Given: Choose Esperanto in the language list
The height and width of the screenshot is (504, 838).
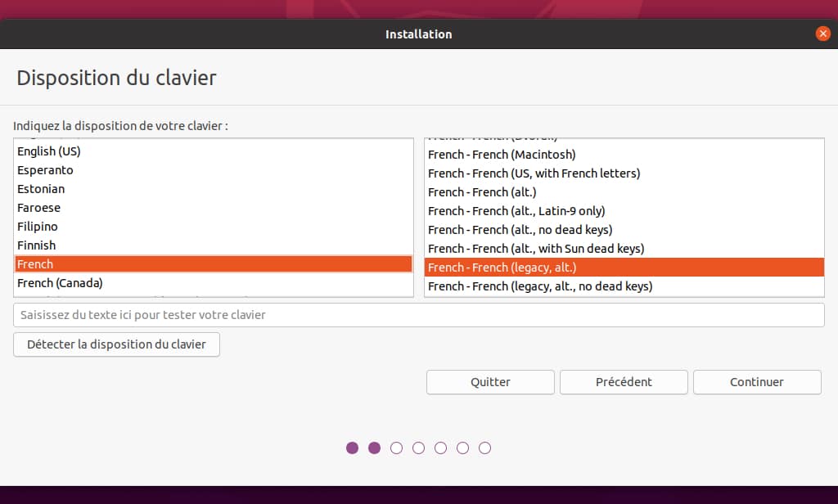Looking at the screenshot, I should point(45,170).
